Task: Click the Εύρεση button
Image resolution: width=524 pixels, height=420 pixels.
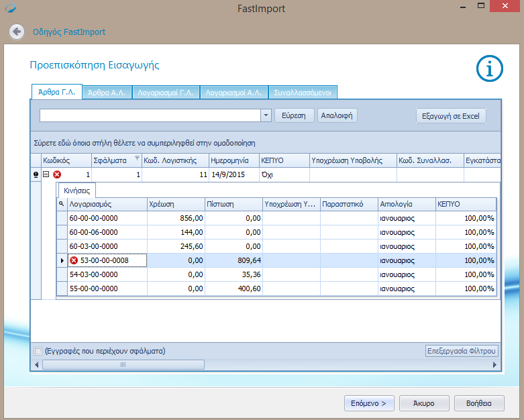Action: [294, 115]
